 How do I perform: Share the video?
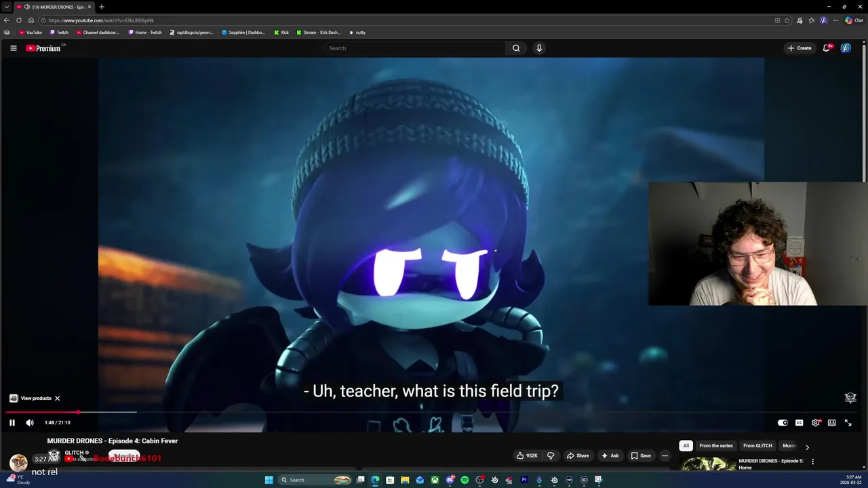[578, 455]
